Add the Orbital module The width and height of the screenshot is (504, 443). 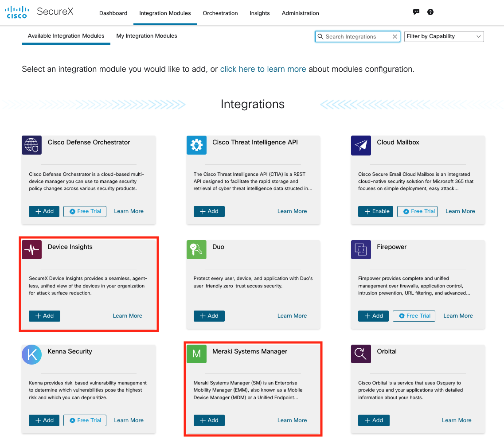tap(374, 420)
